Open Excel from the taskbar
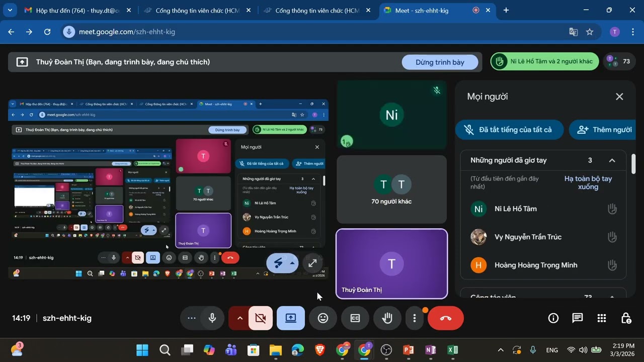This screenshot has width=644, height=362. tap(452, 350)
